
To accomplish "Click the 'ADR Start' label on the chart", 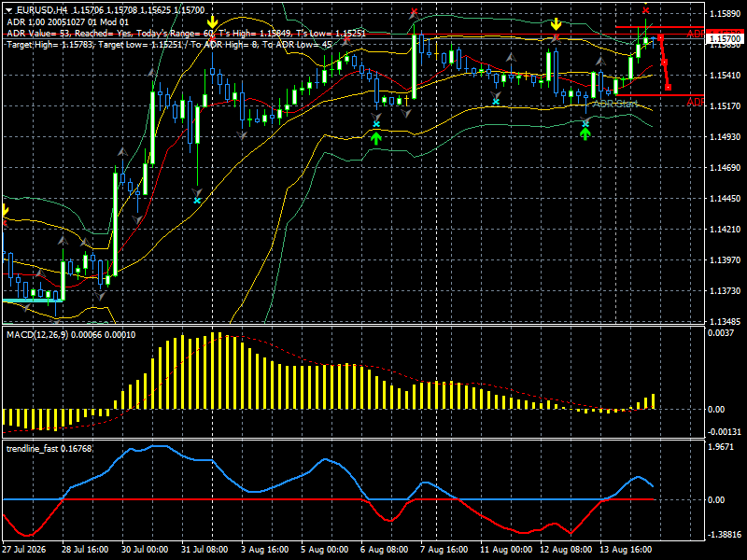I will [615, 104].
